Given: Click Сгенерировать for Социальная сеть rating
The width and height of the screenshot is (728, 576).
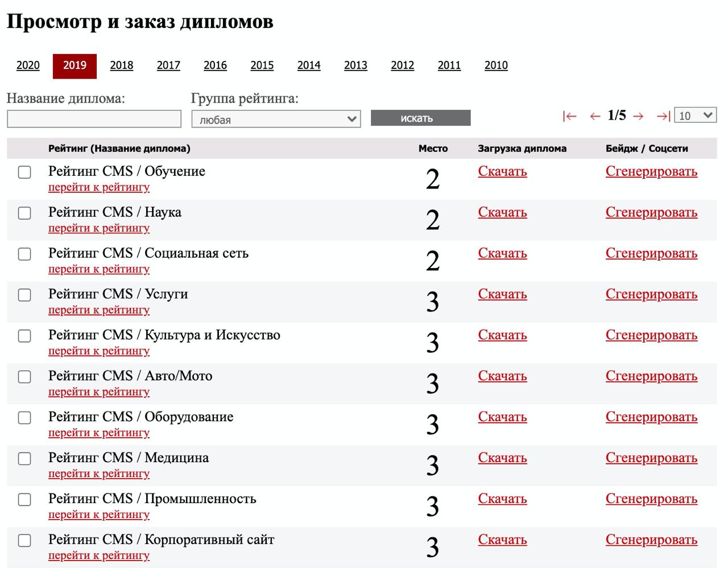Looking at the screenshot, I should click(x=651, y=253).
